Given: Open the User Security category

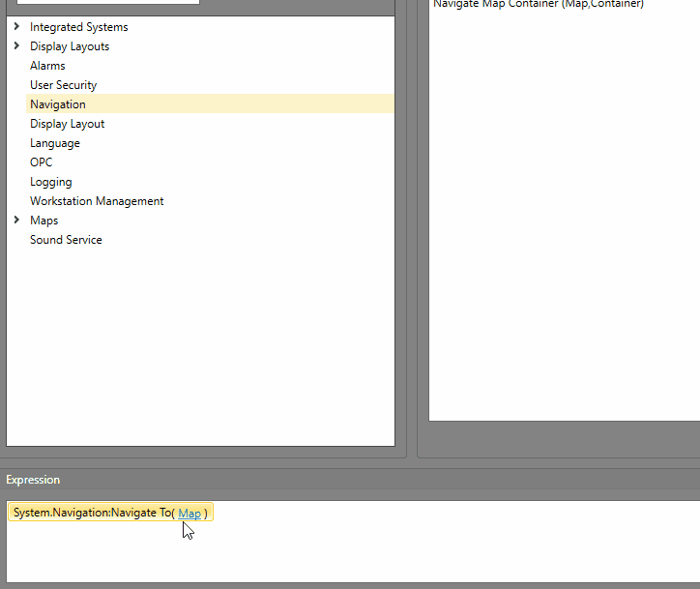Looking at the screenshot, I should click(63, 85).
